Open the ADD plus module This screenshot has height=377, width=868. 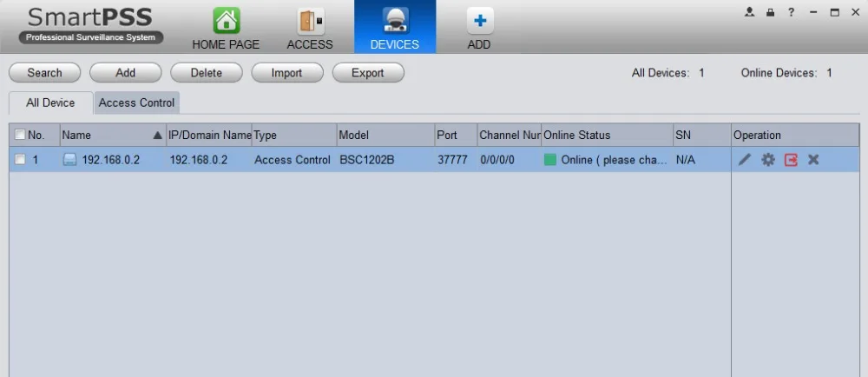click(x=479, y=29)
